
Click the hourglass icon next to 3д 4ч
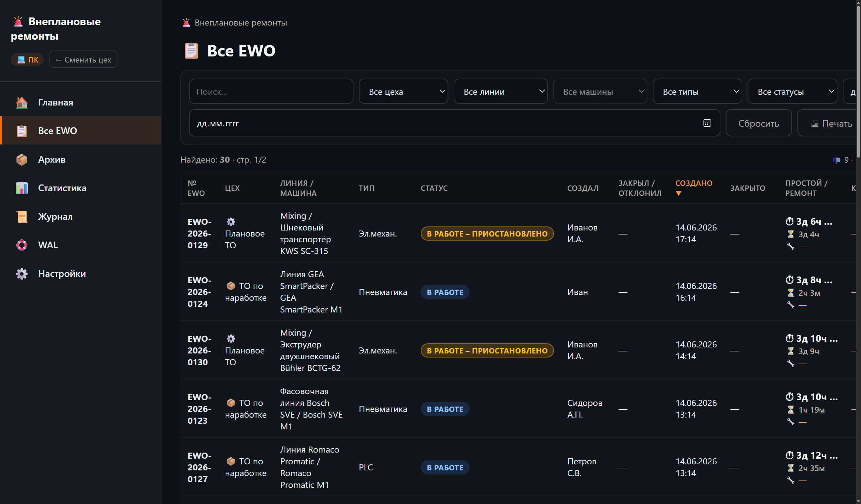pos(791,235)
